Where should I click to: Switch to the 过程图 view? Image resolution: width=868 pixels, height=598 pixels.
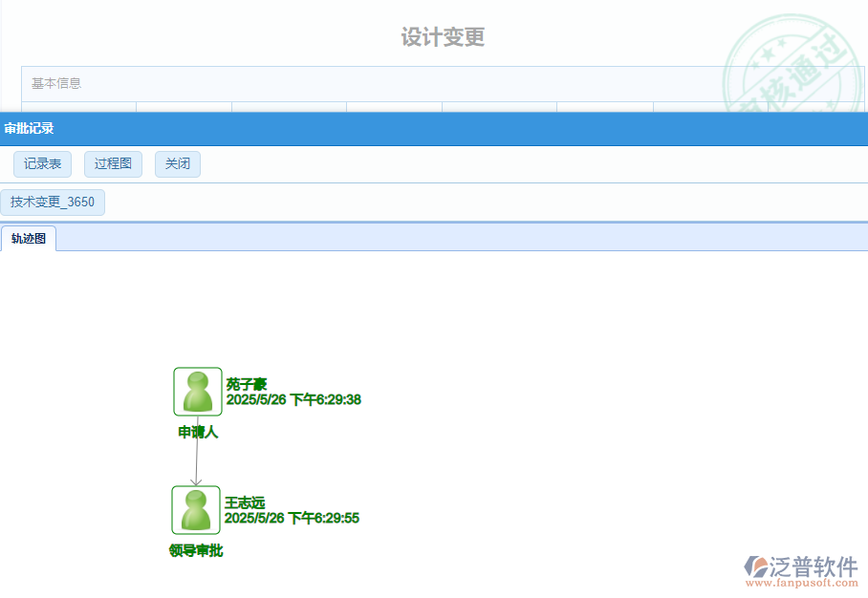tap(113, 163)
